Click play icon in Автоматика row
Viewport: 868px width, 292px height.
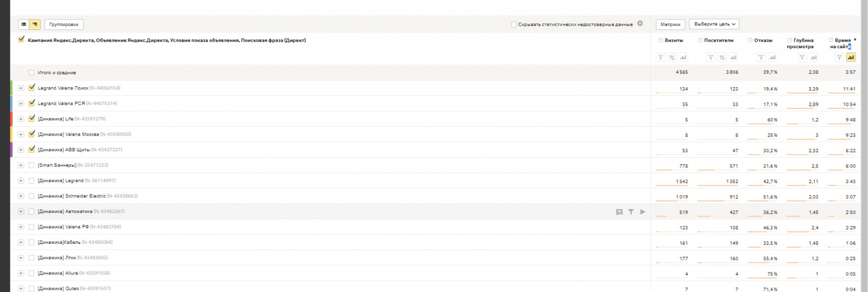tap(643, 212)
